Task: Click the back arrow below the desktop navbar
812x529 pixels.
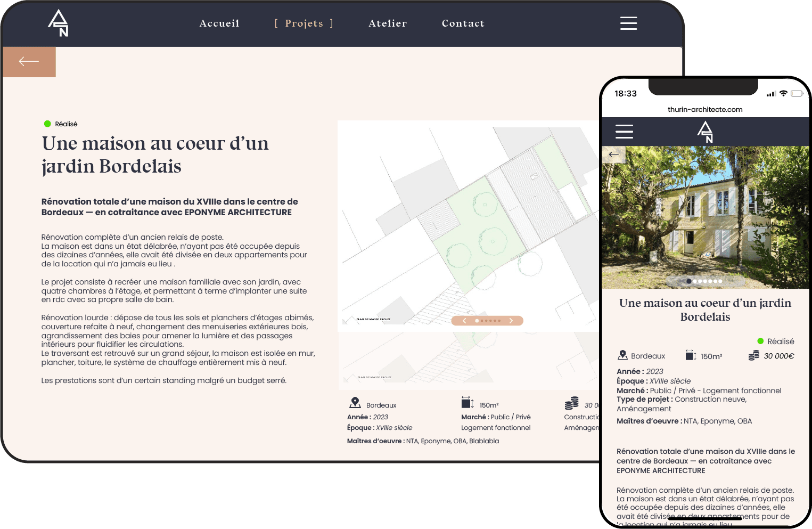Action: 29,62
